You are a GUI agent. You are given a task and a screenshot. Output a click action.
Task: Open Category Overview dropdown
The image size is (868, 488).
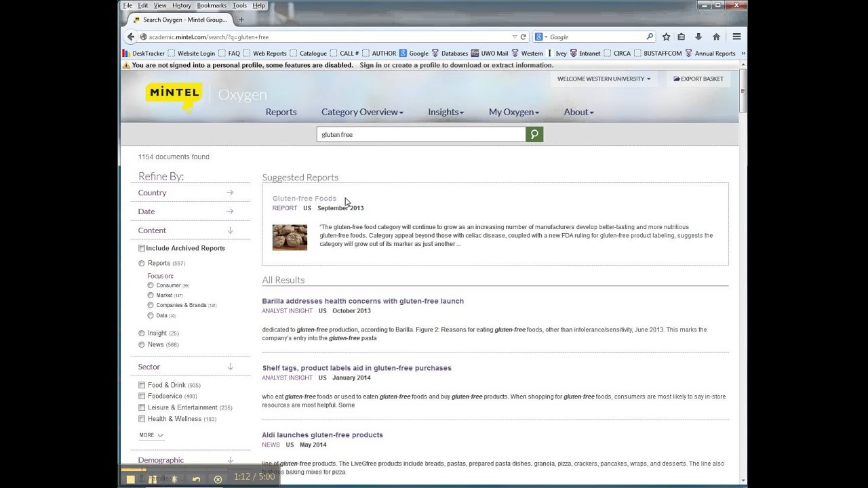click(362, 112)
